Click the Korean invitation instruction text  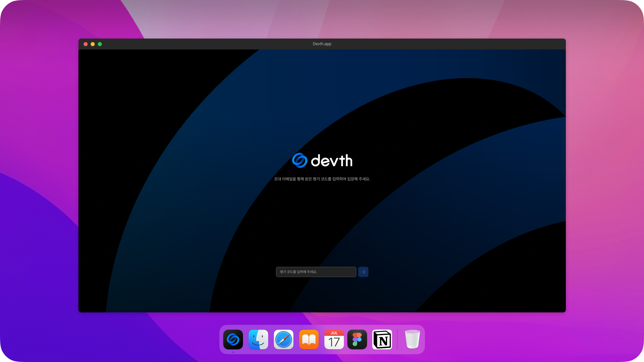tap(322, 179)
